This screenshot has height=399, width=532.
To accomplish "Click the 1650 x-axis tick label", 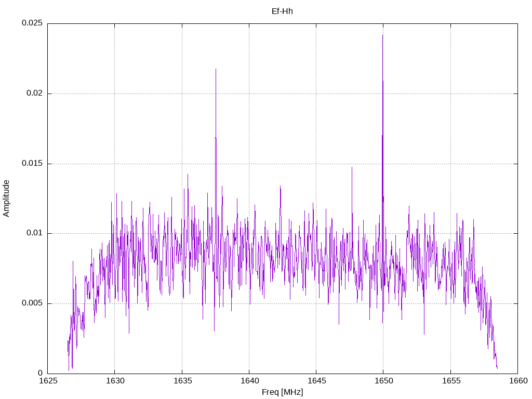I will [384, 381].
